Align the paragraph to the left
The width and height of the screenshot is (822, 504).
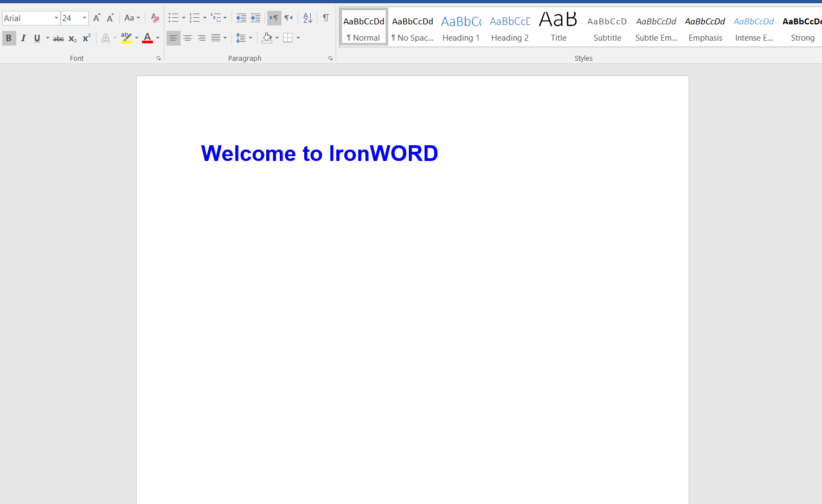[x=174, y=38]
